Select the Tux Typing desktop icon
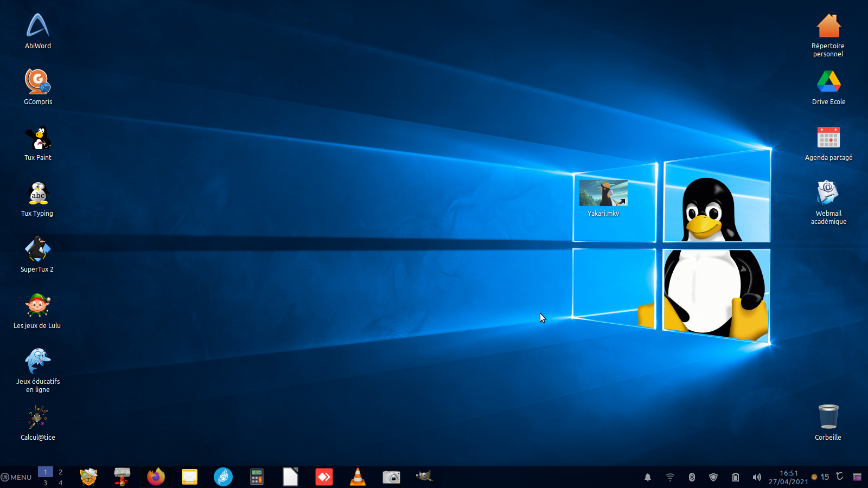Viewport: 868px width, 488px height. 37,199
